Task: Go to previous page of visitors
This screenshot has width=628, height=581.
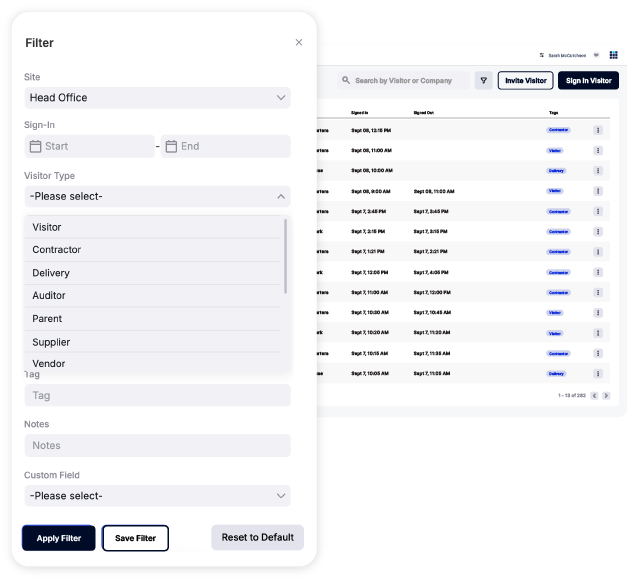Action: 595,396
